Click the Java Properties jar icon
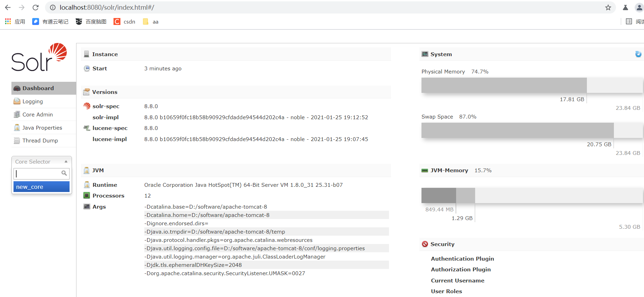The height and width of the screenshot is (297, 644). coord(17,128)
